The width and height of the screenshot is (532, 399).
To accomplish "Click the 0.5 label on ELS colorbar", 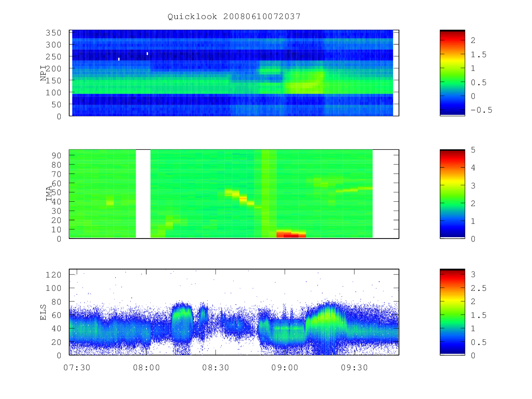I will point(478,342).
